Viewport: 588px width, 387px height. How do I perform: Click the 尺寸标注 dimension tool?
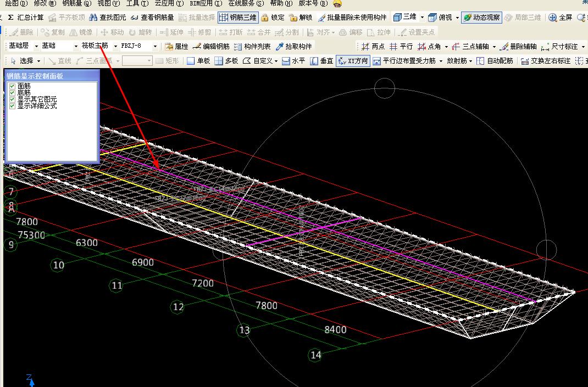tap(559, 47)
